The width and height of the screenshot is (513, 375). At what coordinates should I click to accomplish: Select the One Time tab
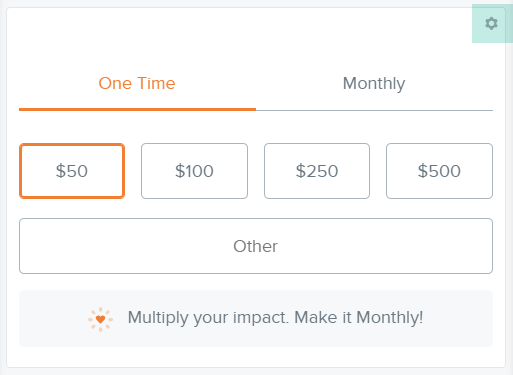[137, 83]
